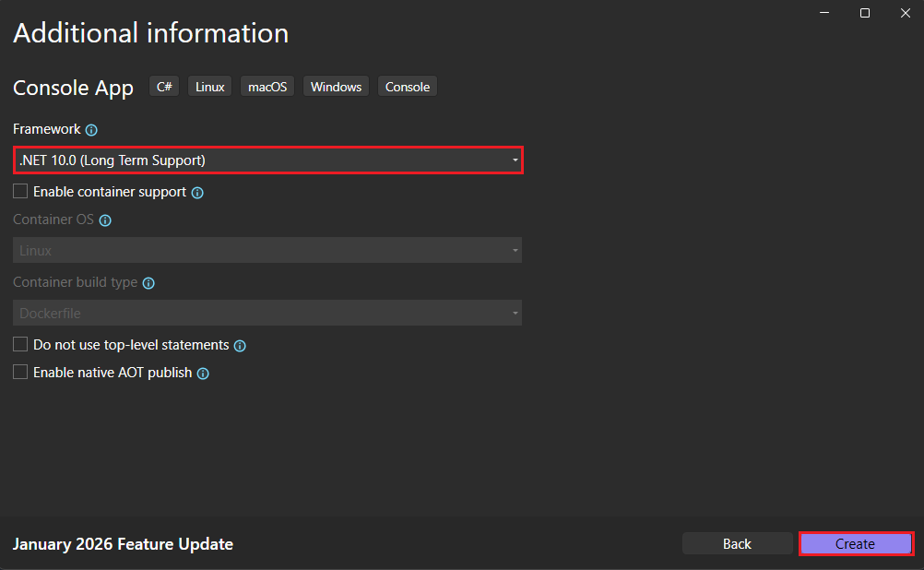The image size is (924, 570).
Task: Open info for Do not use top-level statements
Action: (x=240, y=345)
